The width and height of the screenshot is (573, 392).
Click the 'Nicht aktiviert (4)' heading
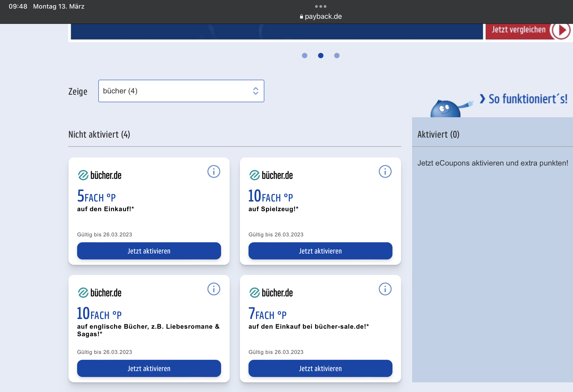point(99,134)
